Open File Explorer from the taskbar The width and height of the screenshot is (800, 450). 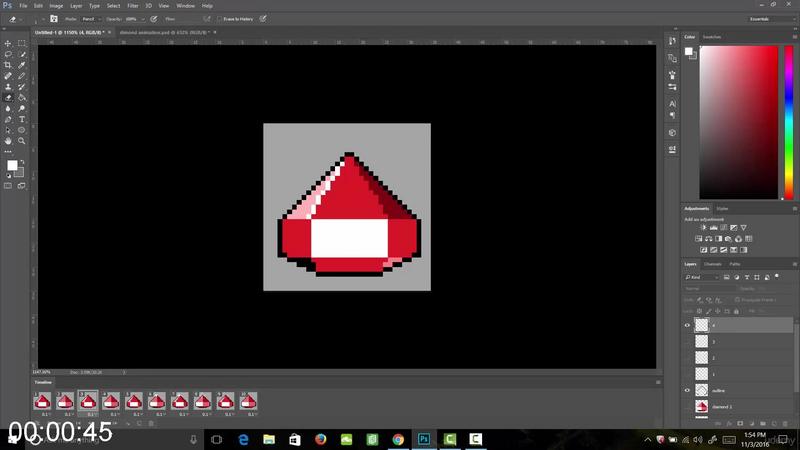point(269,439)
